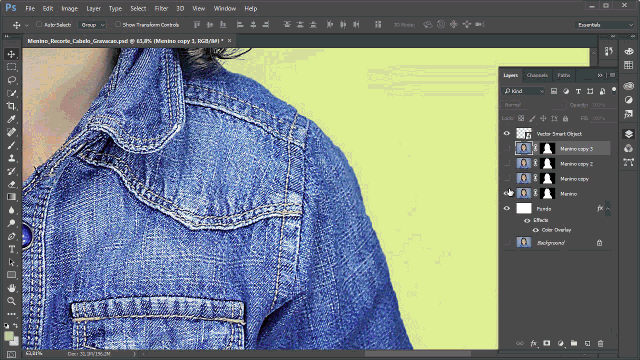Collapse Fundo layer effects arrow
Viewport: 640px width, 360px height.
[x=608, y=209]
